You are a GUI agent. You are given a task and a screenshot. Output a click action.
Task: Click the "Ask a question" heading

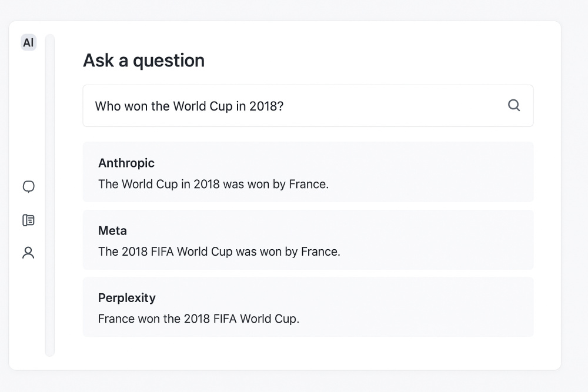143,60
